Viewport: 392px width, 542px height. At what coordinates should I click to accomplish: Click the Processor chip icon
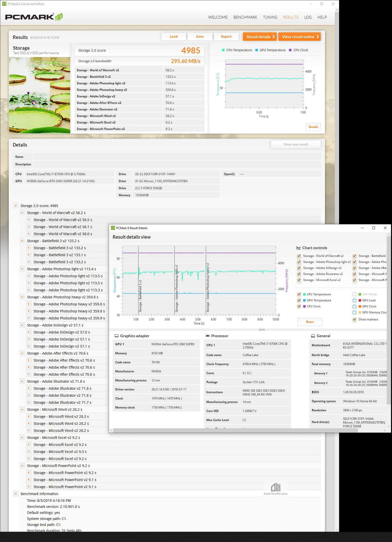pyautogui.click(x=208, y=336)
